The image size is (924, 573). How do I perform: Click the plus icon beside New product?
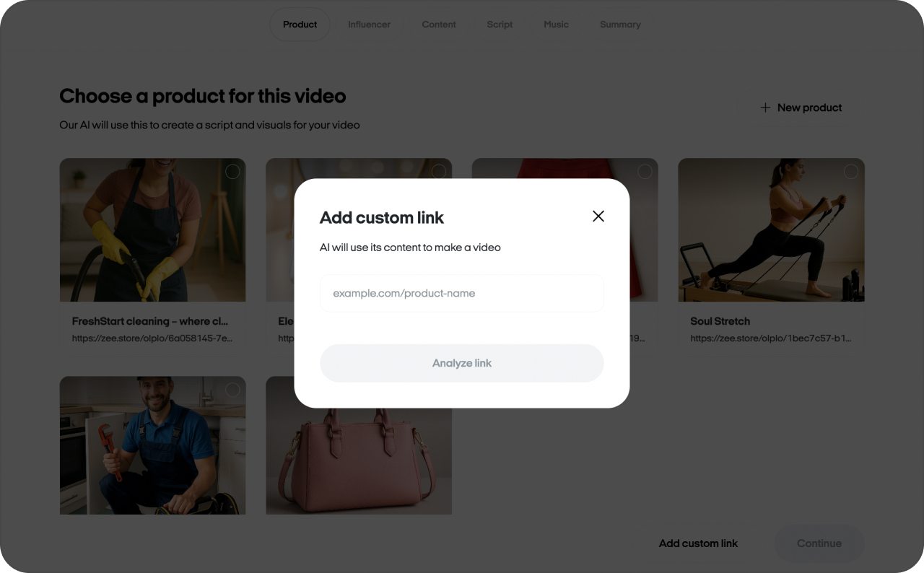[765, 107]
